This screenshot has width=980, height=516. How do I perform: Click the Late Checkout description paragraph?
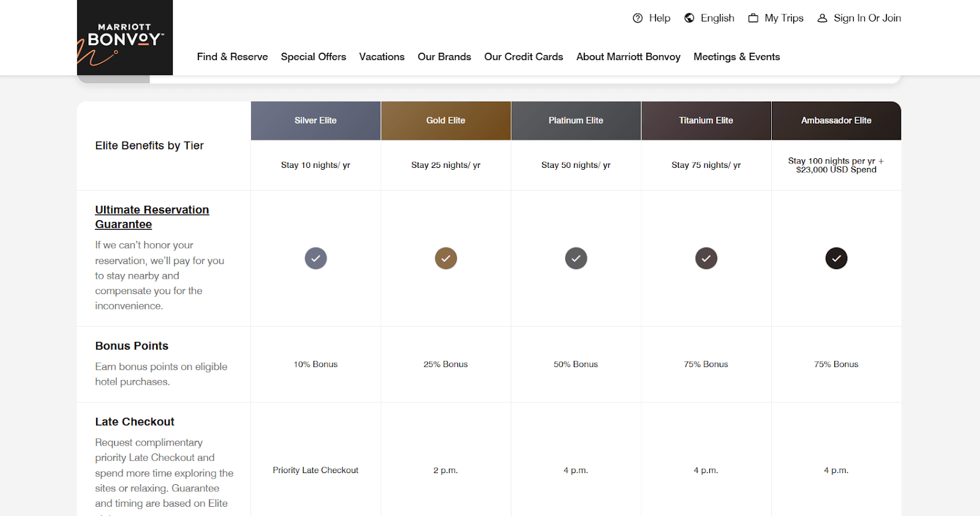coord(164,476)
